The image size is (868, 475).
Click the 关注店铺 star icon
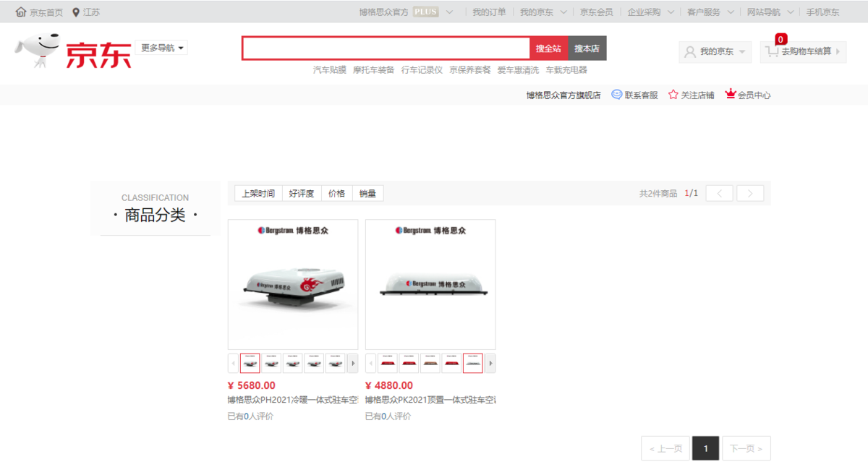coord(673,95)
